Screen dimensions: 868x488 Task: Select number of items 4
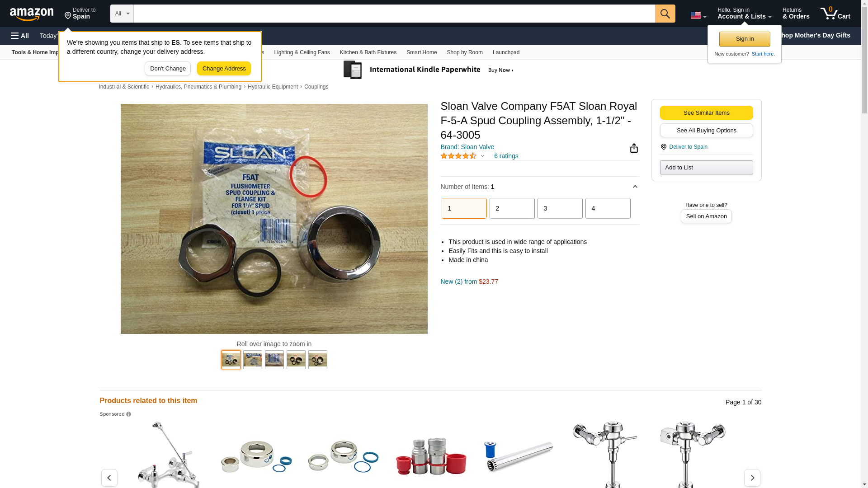click(608, 208)
